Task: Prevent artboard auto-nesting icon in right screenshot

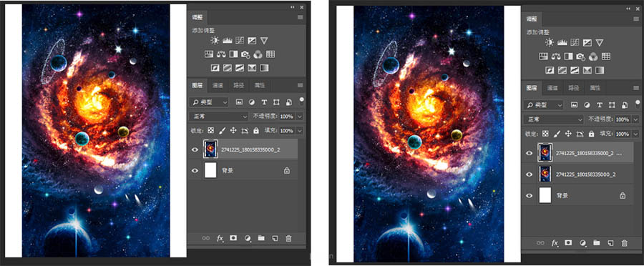Action: pyautogui.click(x=580, y=134)
